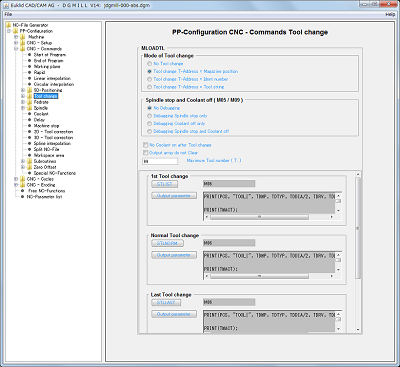Collapse the CNC - Commands tree node
Image resolution: width=400 pixels, height=367 pixels.
pos(16,49)
